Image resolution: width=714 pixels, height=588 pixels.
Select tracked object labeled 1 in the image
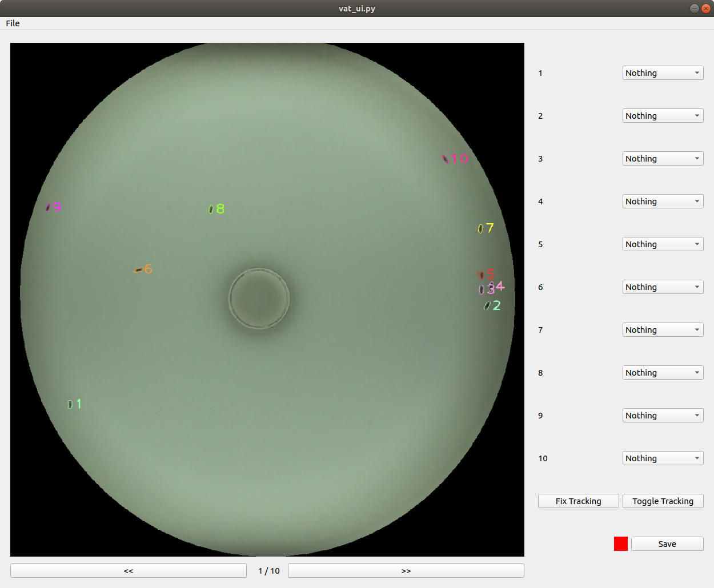click(x=70, y=404)
